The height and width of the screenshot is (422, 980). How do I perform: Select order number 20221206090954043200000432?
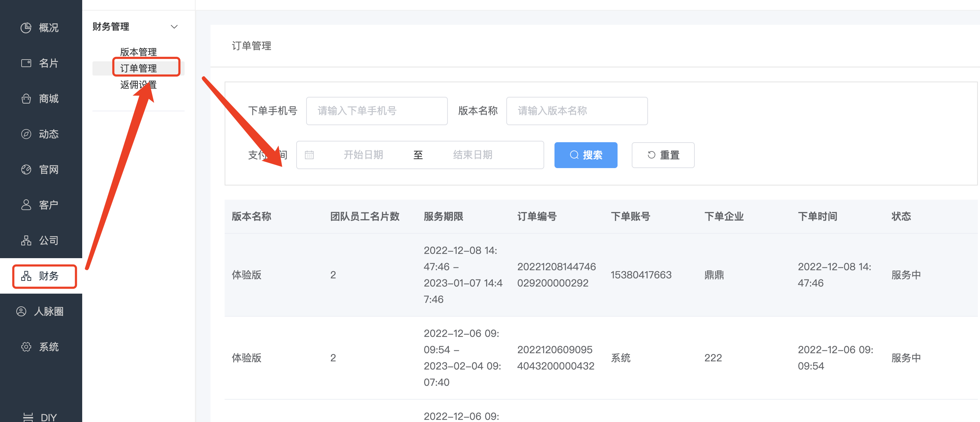point(556,357)
